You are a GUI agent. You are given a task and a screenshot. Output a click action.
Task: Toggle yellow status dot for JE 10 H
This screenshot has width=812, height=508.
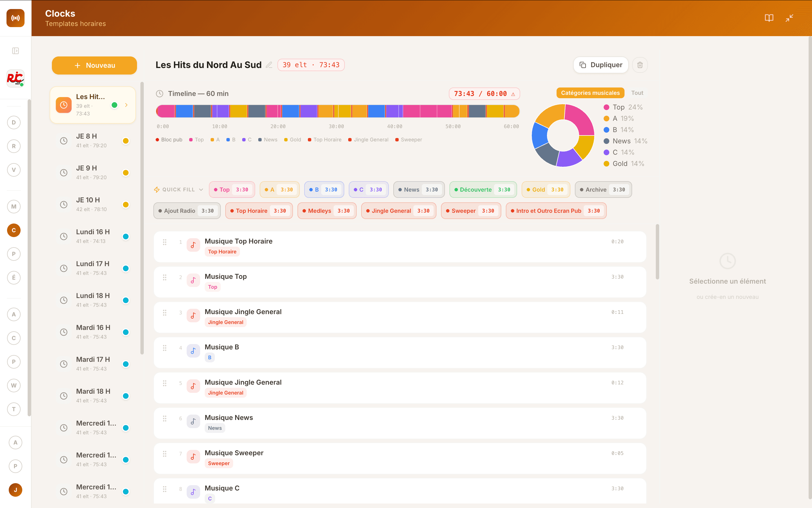click(126, 205)
